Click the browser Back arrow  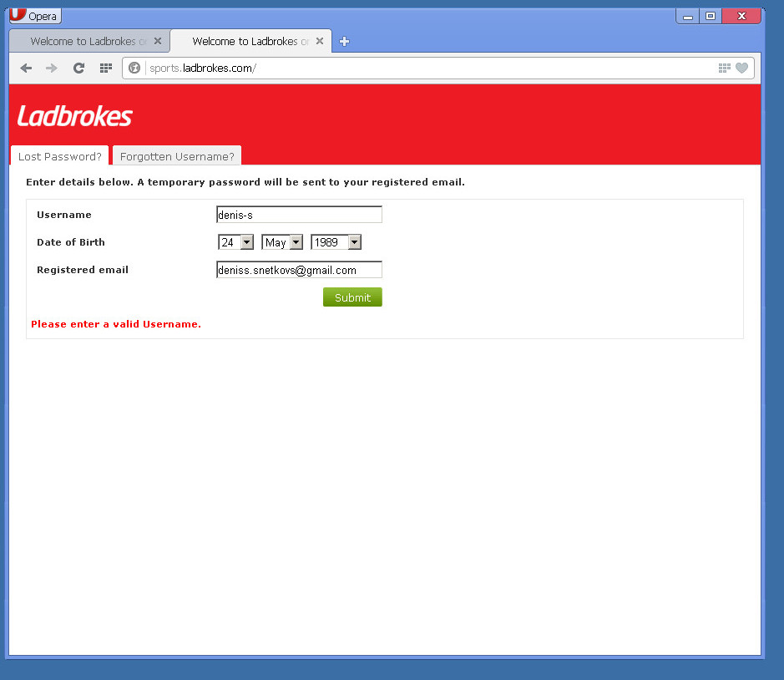click(26, 68)
